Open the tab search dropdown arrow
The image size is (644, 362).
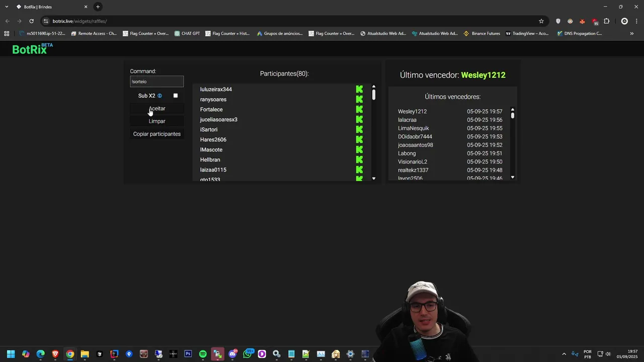click(7, 7)
